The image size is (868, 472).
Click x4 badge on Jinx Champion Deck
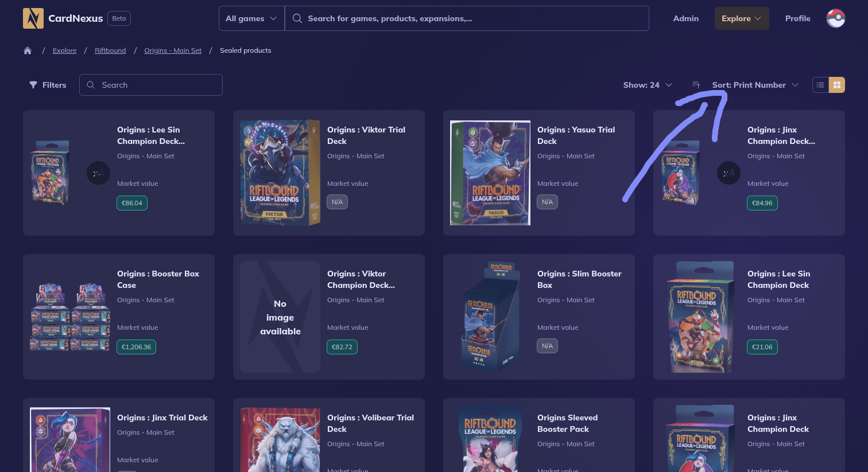click(728, 173)
